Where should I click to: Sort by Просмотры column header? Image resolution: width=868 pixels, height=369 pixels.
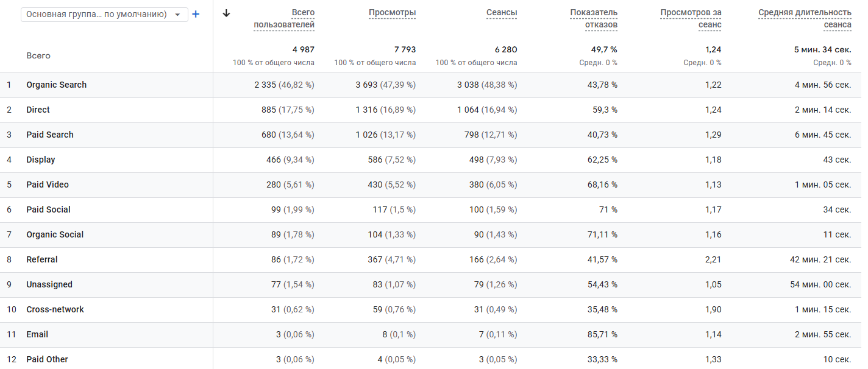tap(392, 13)
